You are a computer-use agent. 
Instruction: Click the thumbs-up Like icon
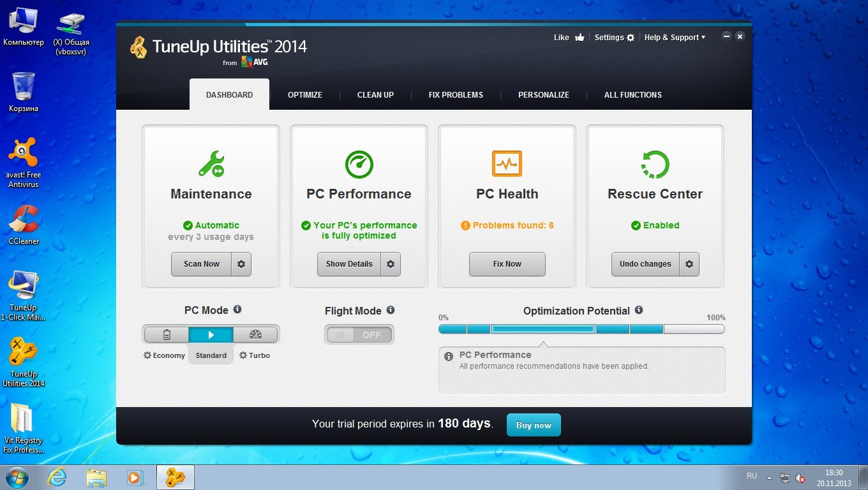[580, 37]
